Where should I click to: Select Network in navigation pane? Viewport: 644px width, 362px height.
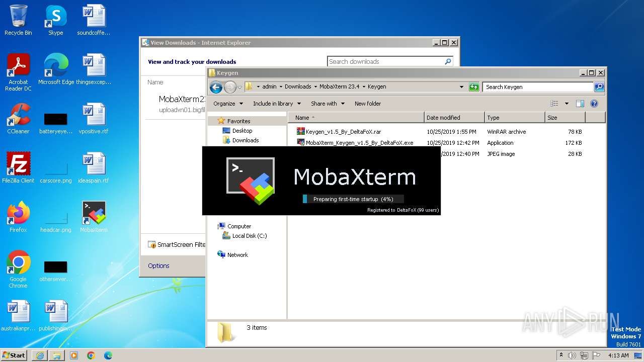[x=237, y=255]
